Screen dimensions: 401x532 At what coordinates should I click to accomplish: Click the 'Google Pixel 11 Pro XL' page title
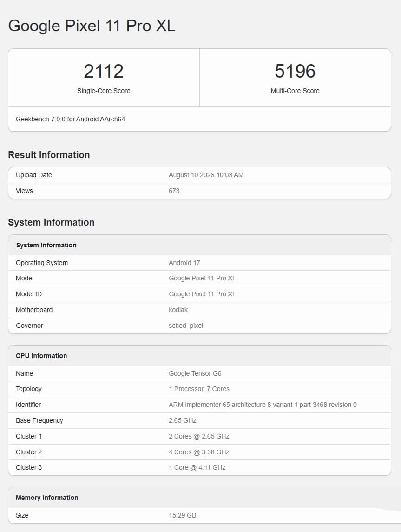[x=92, y=26]
